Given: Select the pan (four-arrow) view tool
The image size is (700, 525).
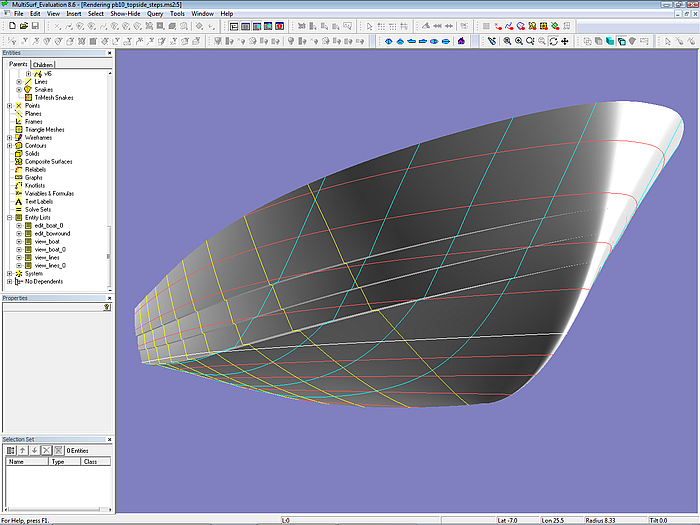Looking at the screenshot, I should (566, 41).
